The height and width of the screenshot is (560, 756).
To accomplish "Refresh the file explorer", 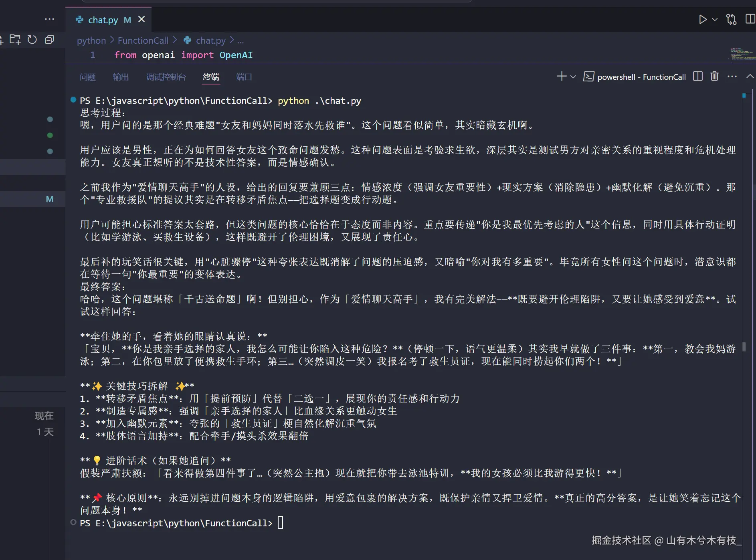I will click(32, 40).
